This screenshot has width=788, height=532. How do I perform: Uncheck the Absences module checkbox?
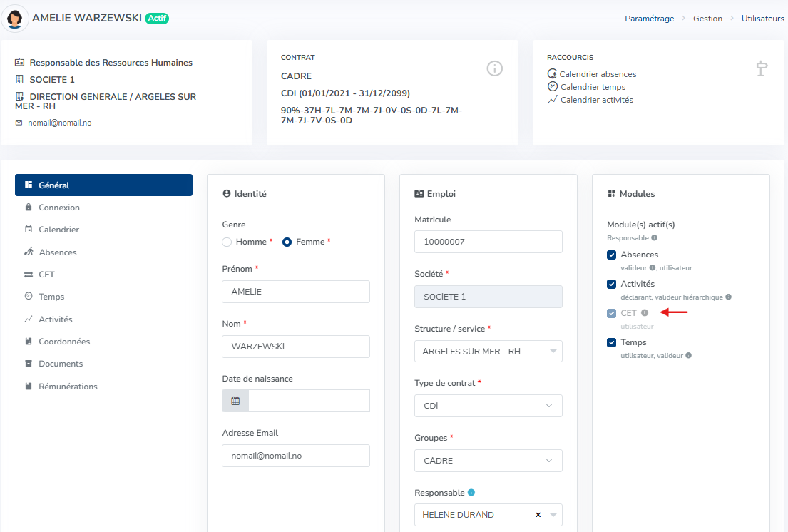point(611,255)
